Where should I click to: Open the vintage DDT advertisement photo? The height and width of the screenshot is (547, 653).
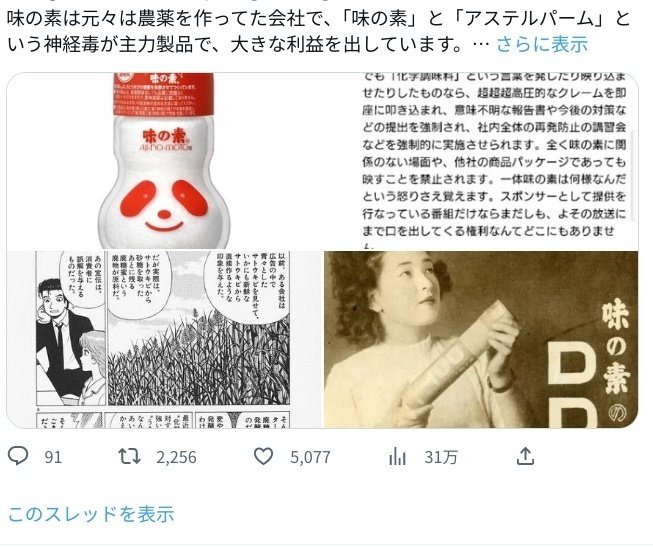tap(481, 340)
